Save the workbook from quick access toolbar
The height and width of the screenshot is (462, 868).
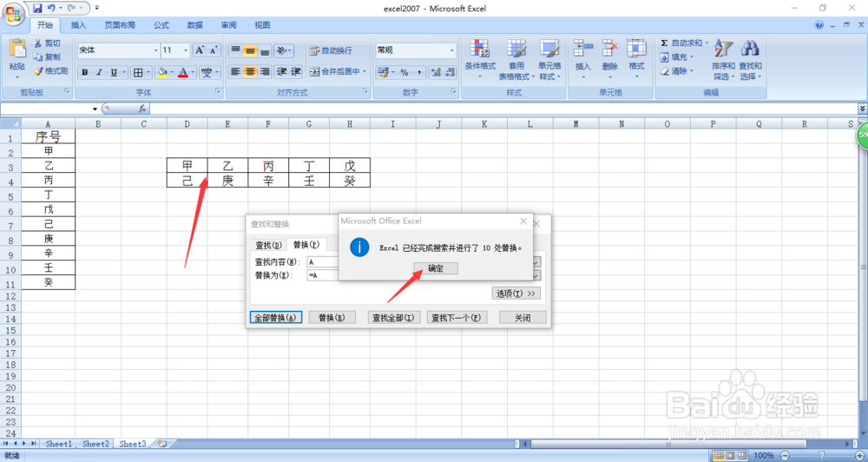point(37,9)
